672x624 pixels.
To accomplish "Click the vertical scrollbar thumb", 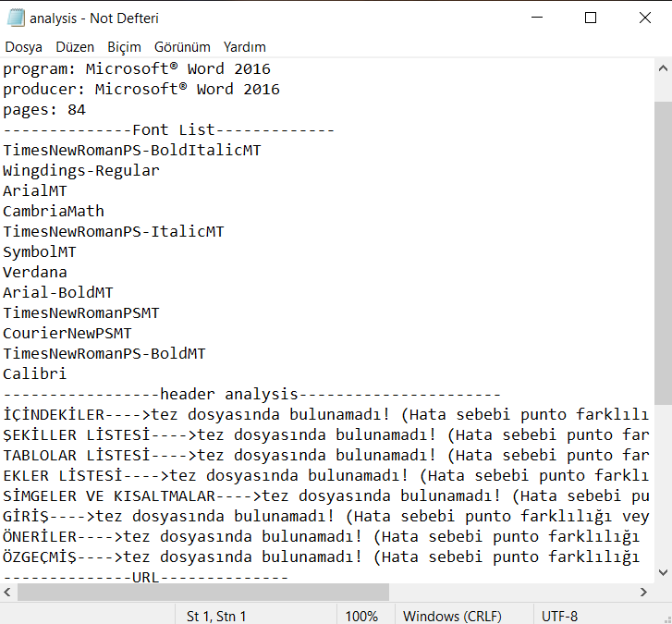I will click(663, 253).
